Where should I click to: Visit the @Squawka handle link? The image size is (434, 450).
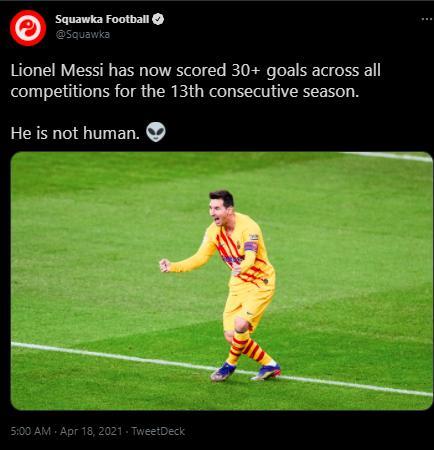pyautogui.click(x=83, y=34)
